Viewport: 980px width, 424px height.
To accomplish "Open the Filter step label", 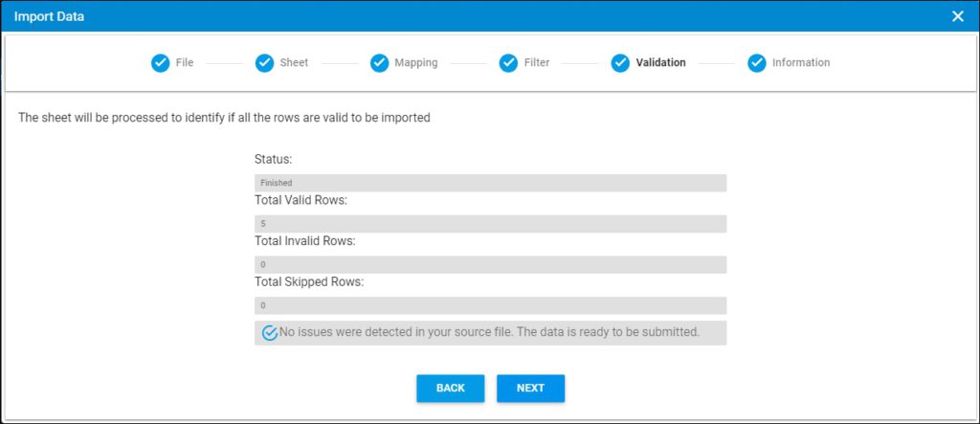I will pyautogui.click(x=537, y=63).
